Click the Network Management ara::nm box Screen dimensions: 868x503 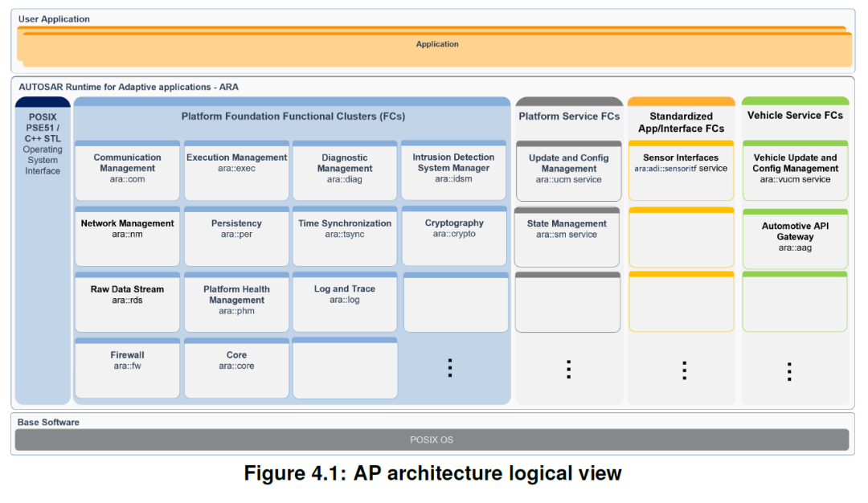click(127, 236)
